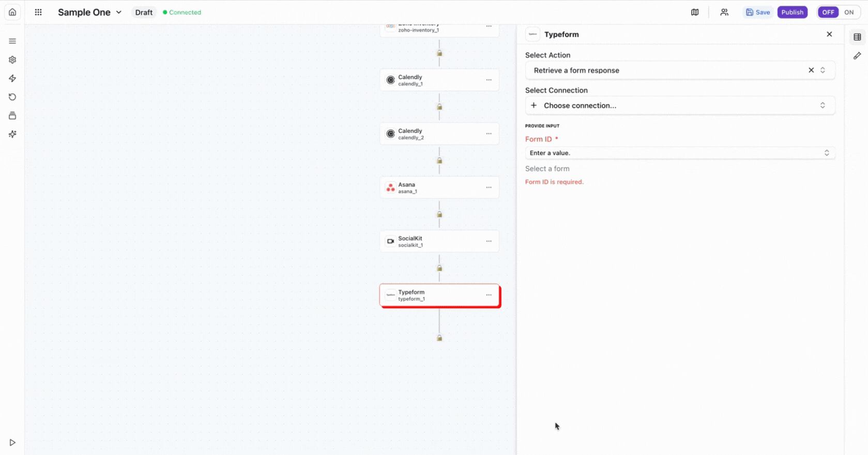868x455 pixels.
Task: Switch workflow toggle to ON
Action: [849, 12]
